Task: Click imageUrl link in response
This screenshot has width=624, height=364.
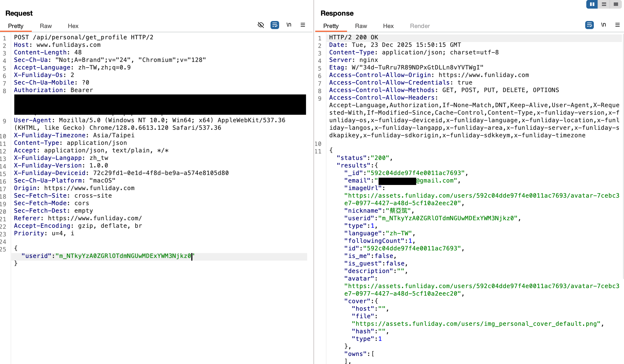Action: [x=482, y=199]
